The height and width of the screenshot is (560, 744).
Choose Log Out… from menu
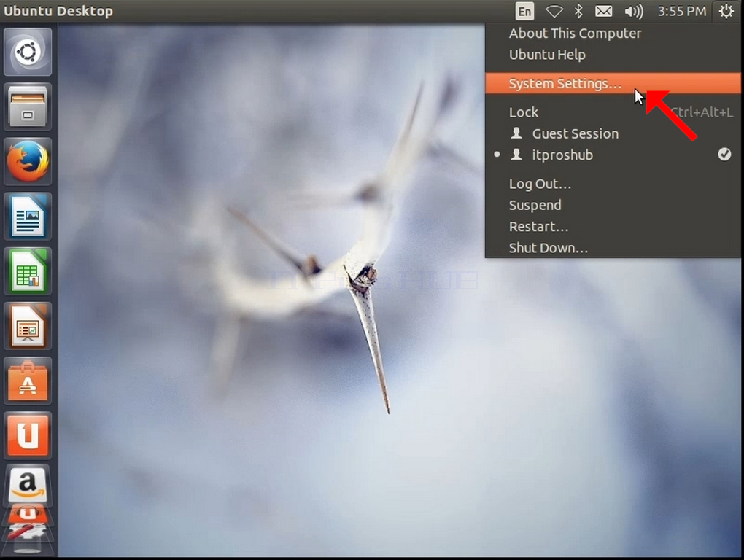tap(613, 184)
